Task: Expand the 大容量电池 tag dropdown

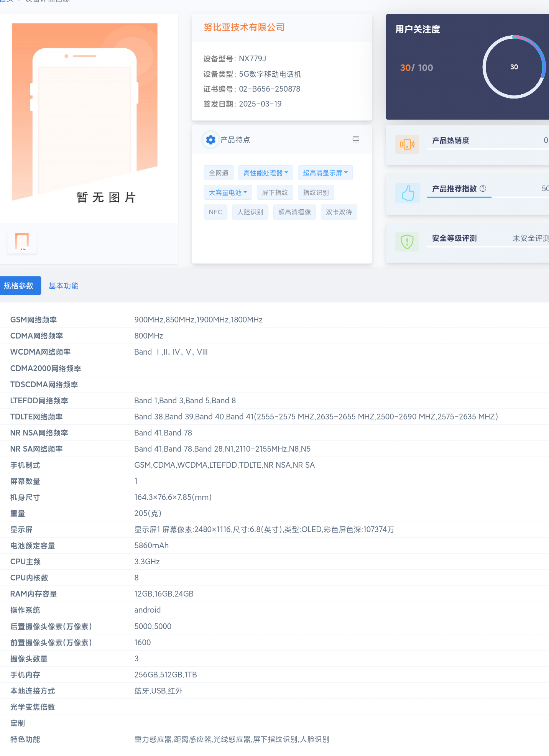Action: point(228,192)
